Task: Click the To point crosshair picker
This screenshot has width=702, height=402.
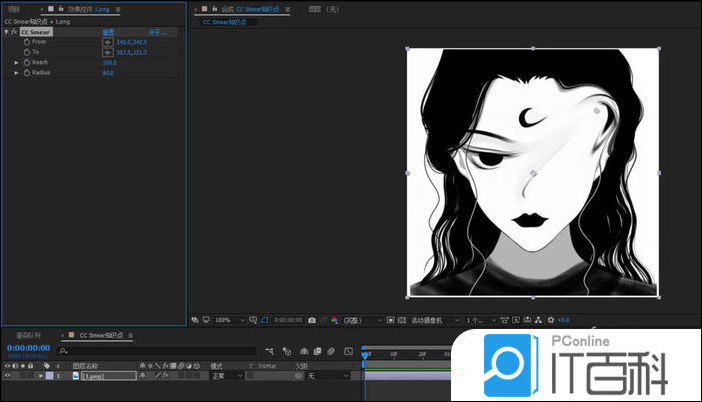Action: [x=107, y=52]
